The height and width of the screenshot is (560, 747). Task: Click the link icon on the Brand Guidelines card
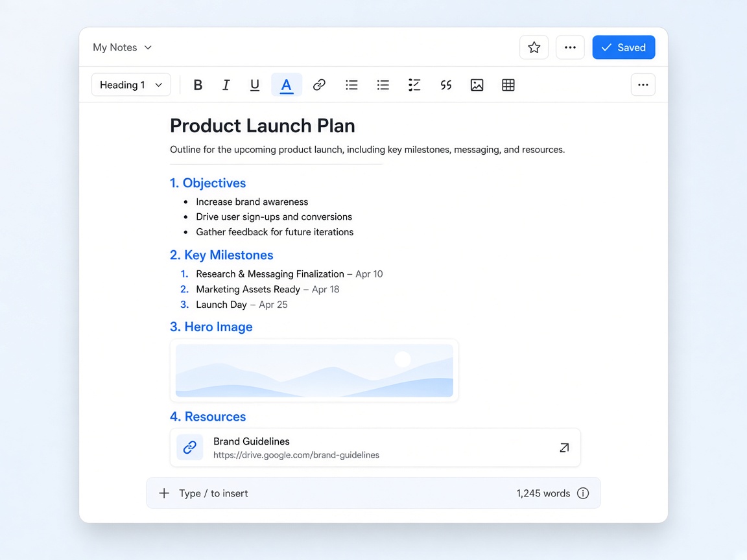pyautogui.click(x=189, y=447)
